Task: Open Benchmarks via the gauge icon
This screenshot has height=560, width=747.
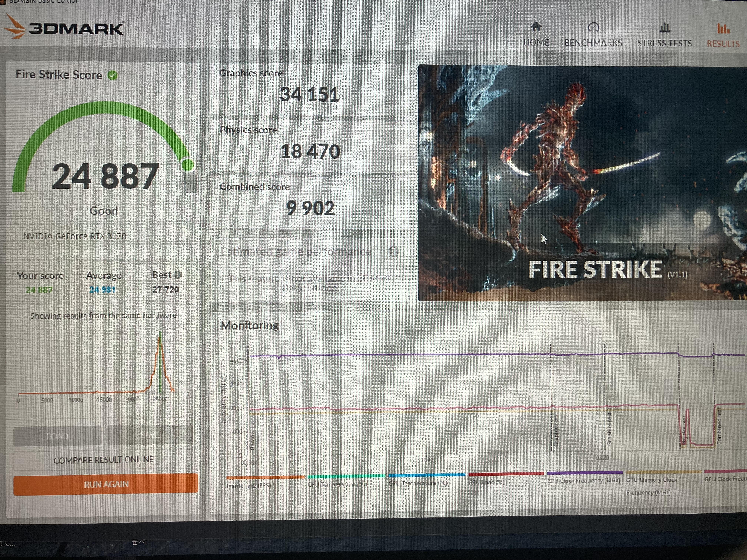Action: point(593,27)
